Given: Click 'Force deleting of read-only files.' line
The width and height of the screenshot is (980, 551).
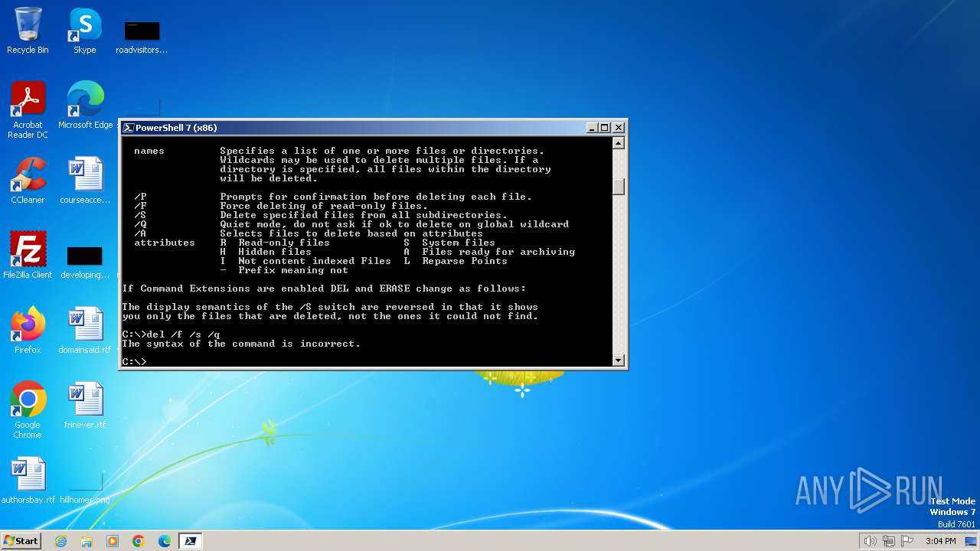Looking at the screenshot, I should [324, 206].
